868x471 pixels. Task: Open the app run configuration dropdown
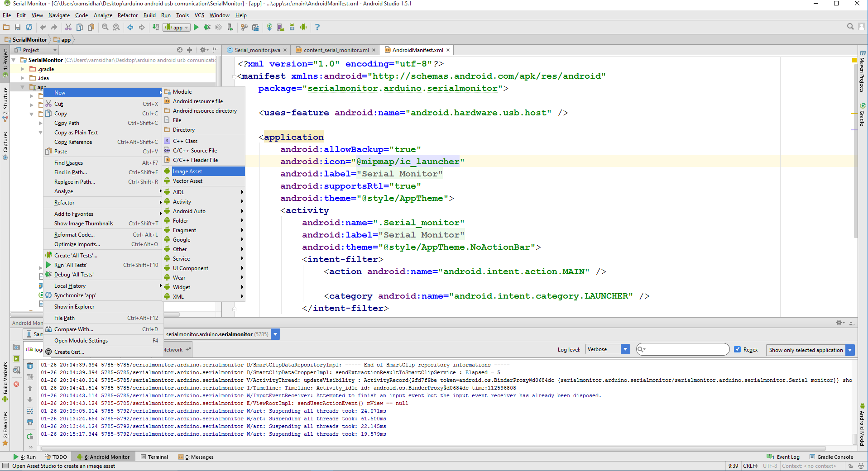coord(177,28)
